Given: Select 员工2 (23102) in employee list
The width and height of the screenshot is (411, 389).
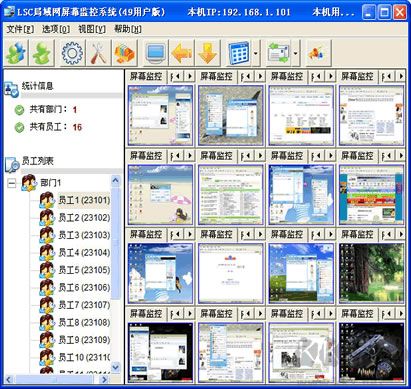Looking at the screenshot, I should tap(84, 218).
